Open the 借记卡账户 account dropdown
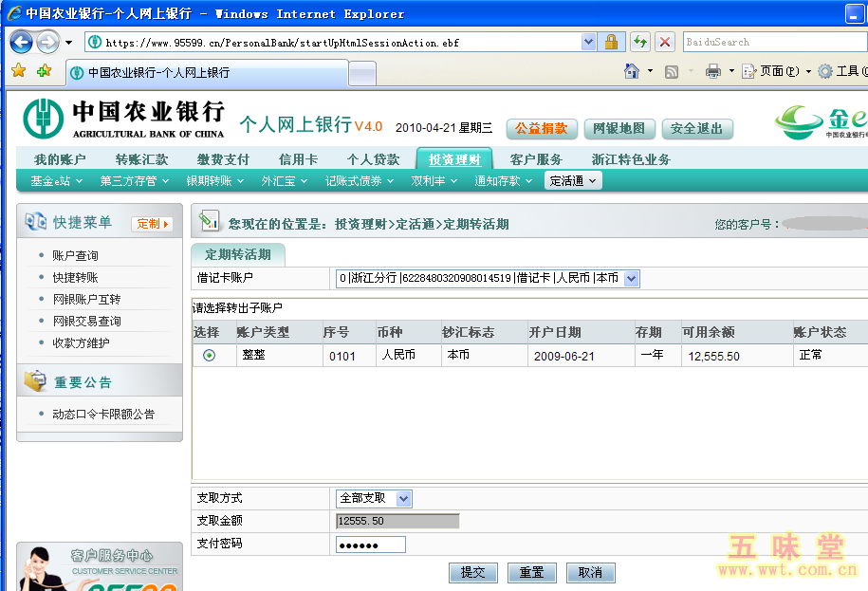 (632, 278)
